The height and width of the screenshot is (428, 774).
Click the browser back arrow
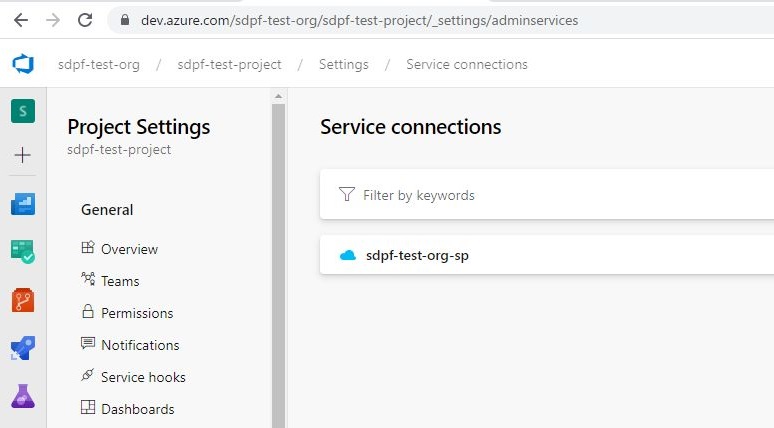coord(20,20)
